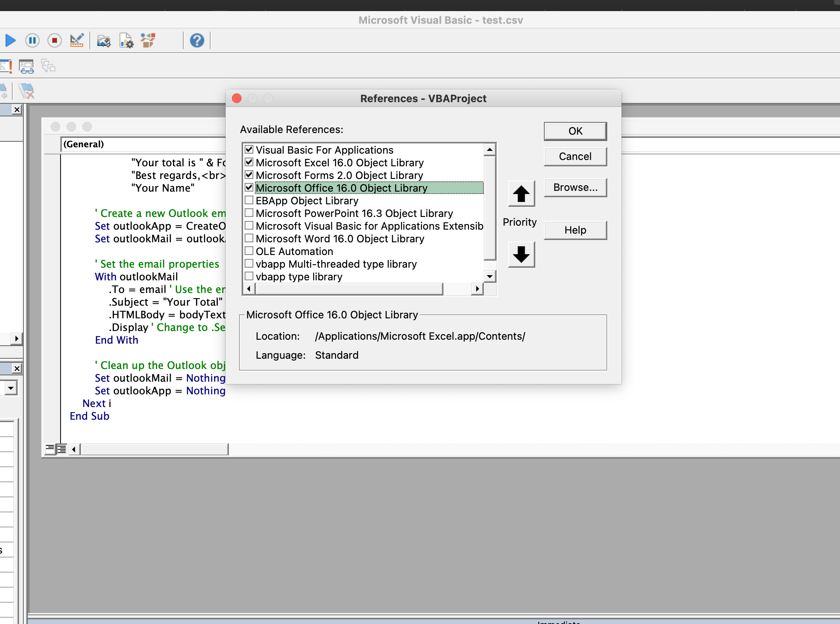The image size is (840, 624).
Task: Open the Project Explorer folder icon
Action: coord(104,40)
